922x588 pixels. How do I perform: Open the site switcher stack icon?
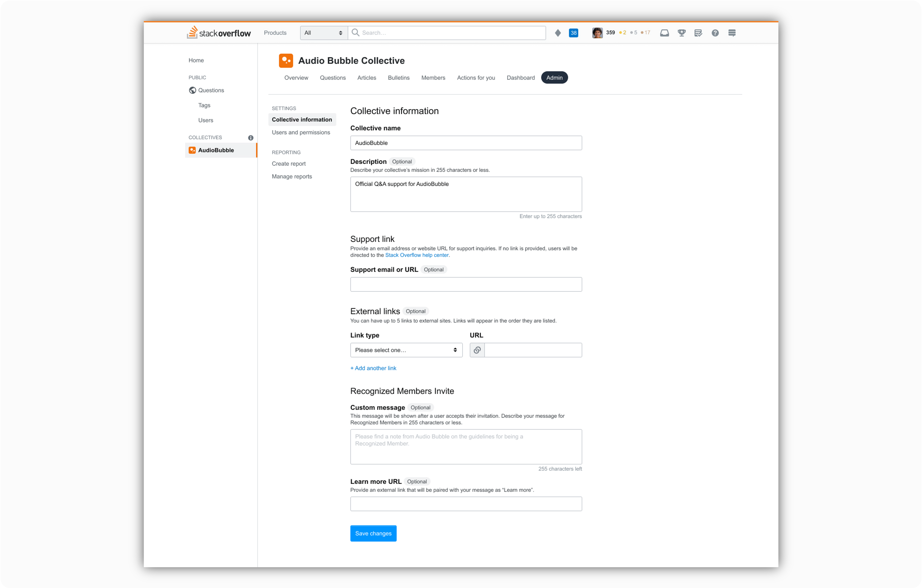click(x=732, y=33)
